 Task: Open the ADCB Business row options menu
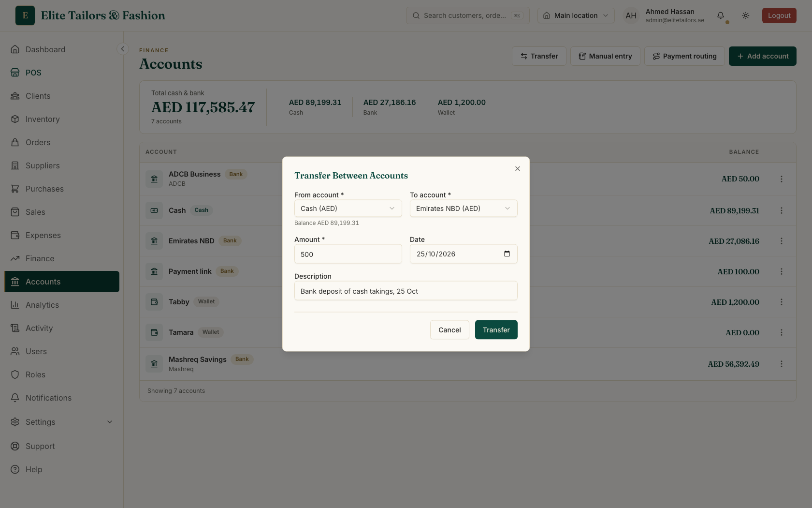click(782, 179)
